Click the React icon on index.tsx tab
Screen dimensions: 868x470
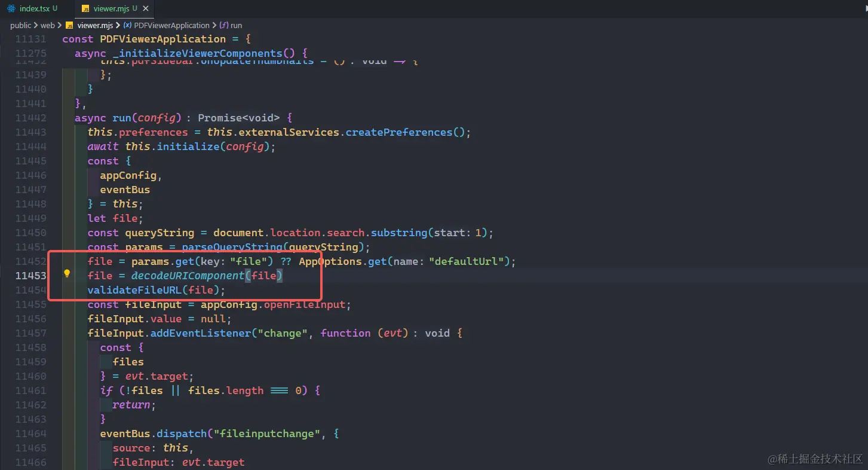tap(11, 8)
